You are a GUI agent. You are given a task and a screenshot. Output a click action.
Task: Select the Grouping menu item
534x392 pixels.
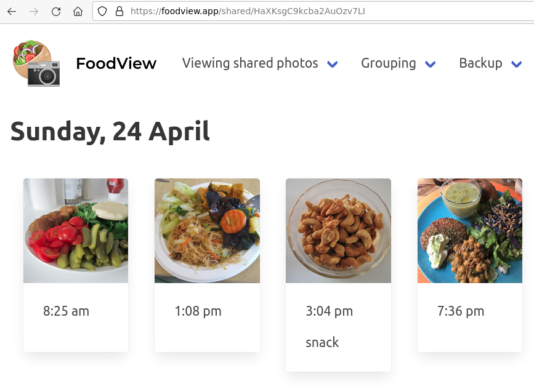click(x=389, y=63)
